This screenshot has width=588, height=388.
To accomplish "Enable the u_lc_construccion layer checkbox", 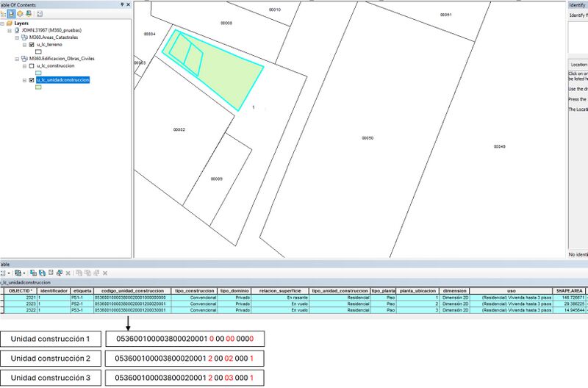I will pyautogui.click(x=32, y=66).
